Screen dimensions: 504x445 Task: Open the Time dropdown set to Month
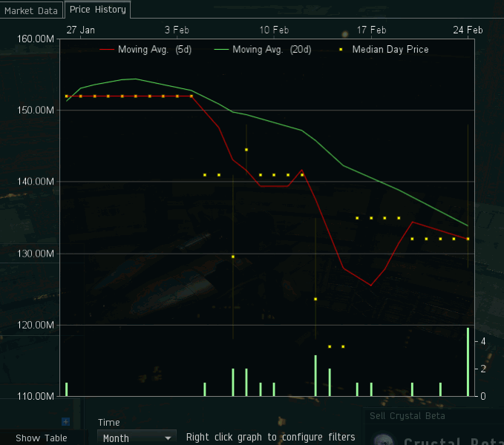(x=137, y=438)
